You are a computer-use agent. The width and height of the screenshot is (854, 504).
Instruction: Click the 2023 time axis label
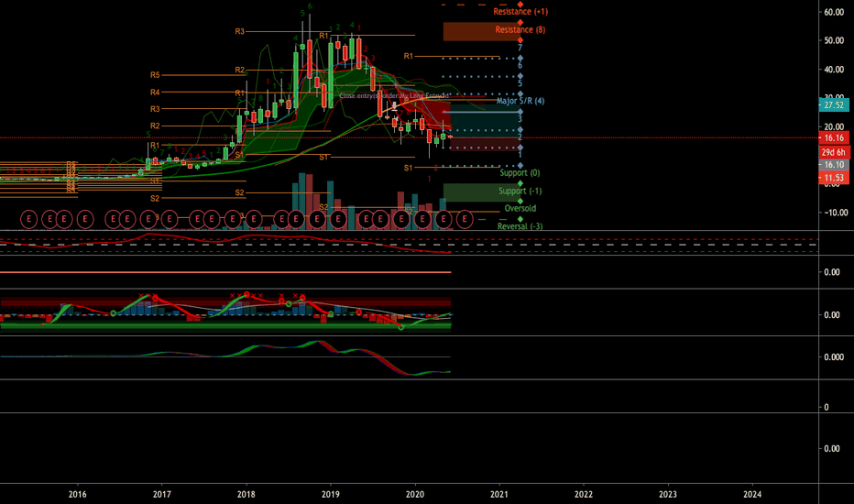668,494
